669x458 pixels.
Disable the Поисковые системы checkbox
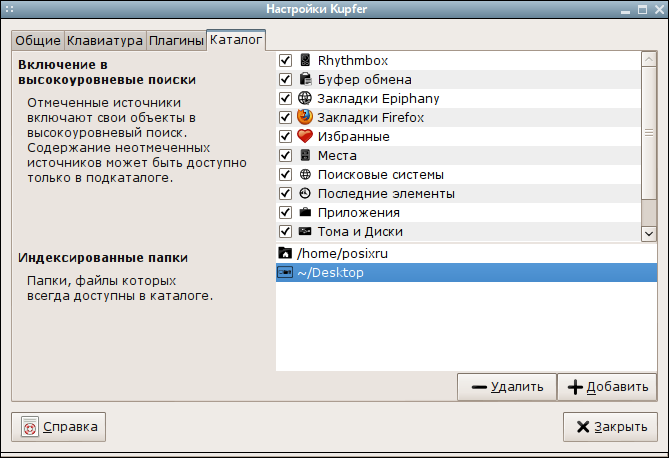(285, 174)
